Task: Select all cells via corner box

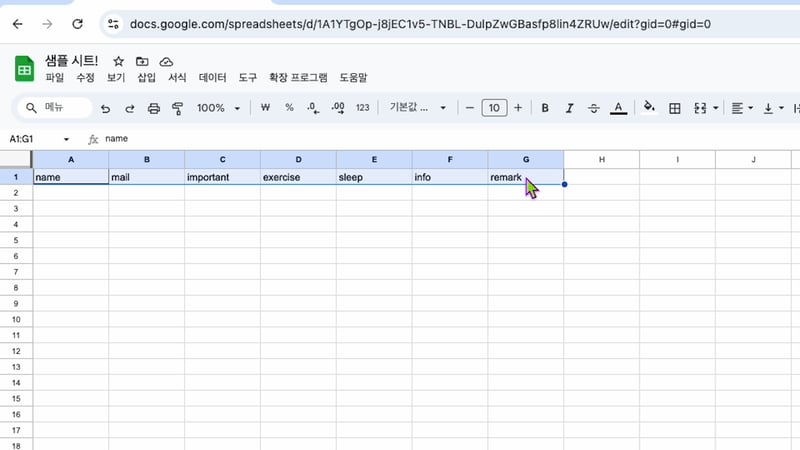Action: tap(16, 159)
